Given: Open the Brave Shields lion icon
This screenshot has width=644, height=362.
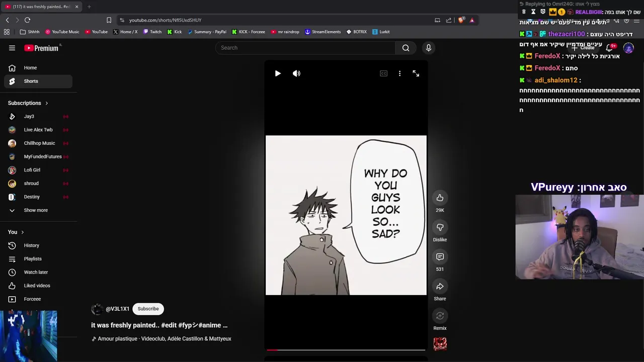Looking at the screenshot, I should point(461,20).
